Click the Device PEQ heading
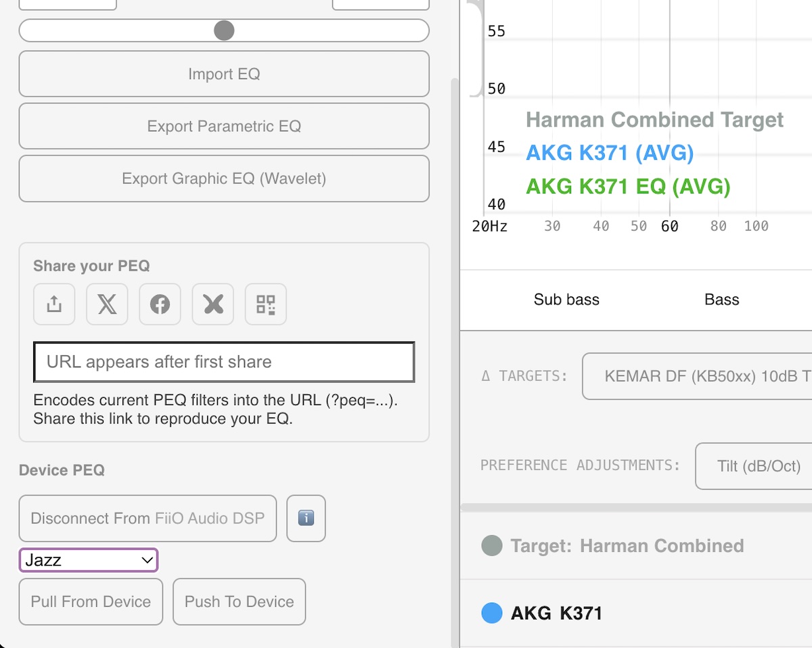The width and height of the screenshot is (812, 648). [x=62, y=470]
